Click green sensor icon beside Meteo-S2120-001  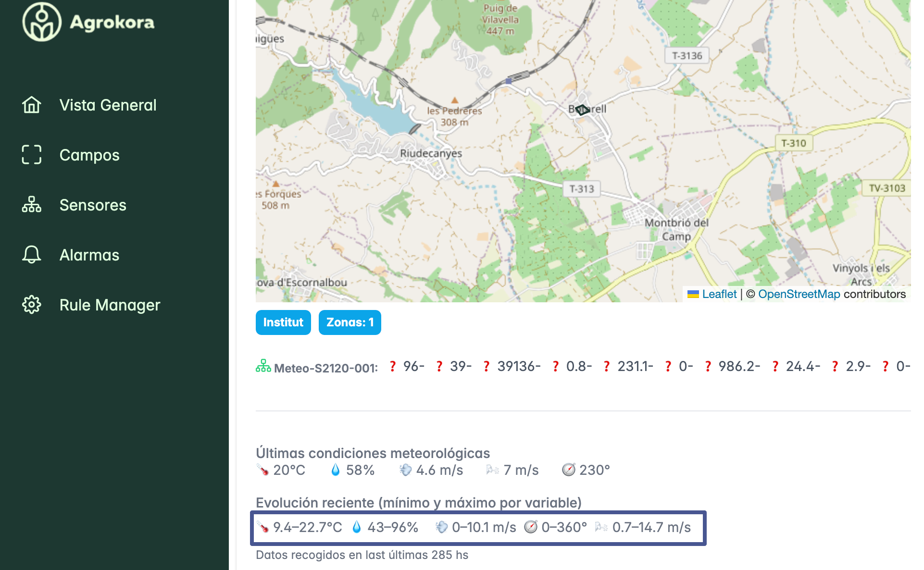coord(263,366)
